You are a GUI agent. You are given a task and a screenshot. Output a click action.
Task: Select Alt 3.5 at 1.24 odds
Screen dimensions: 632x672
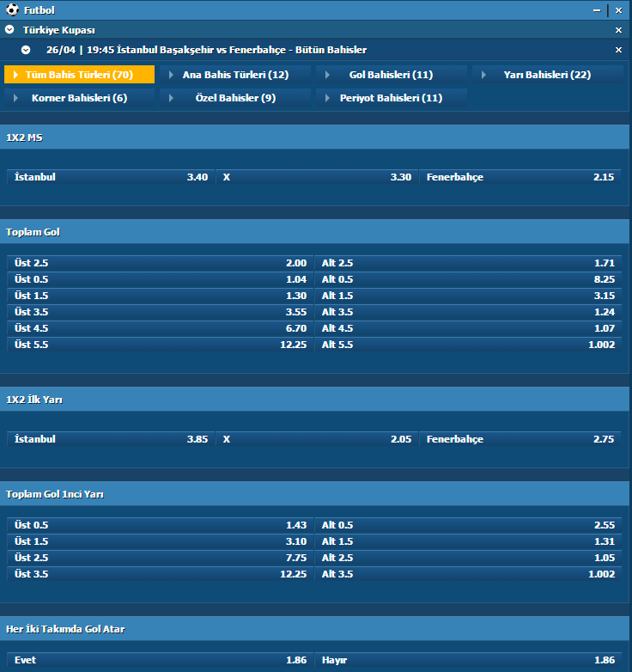468,312
